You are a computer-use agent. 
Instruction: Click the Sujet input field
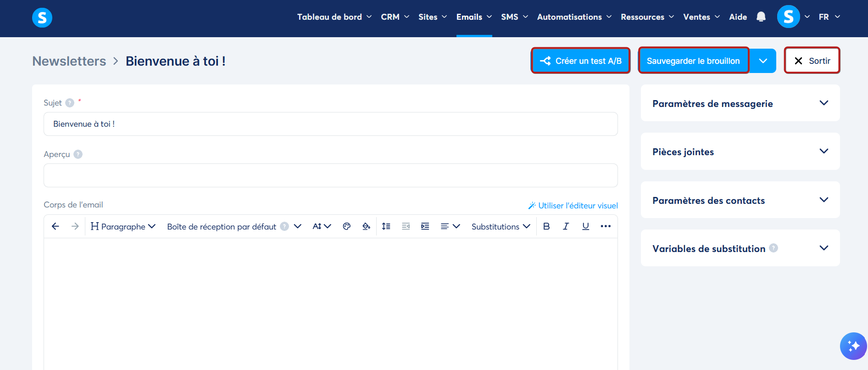coord(331,124)
